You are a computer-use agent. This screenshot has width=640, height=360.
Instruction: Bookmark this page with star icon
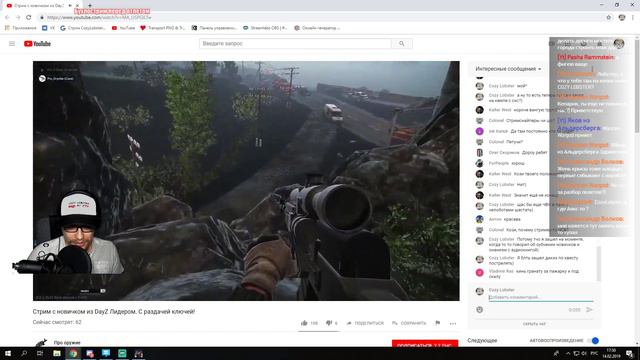coord(609,18)
